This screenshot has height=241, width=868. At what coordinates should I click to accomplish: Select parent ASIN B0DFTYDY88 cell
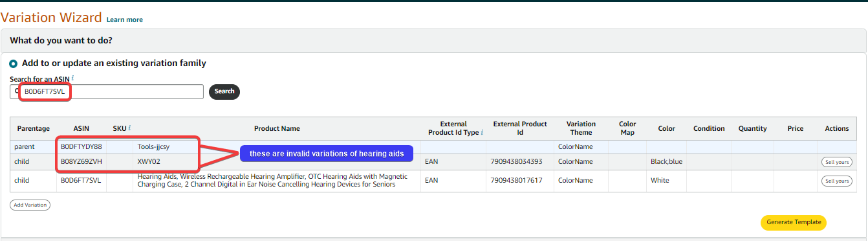(x=81, y=147)
